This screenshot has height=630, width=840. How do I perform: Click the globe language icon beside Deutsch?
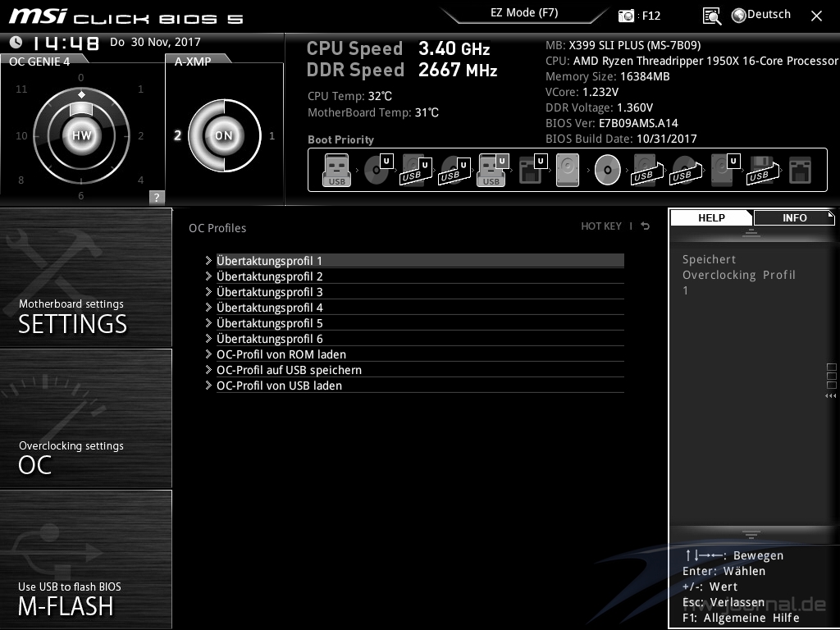click(739, 16)
